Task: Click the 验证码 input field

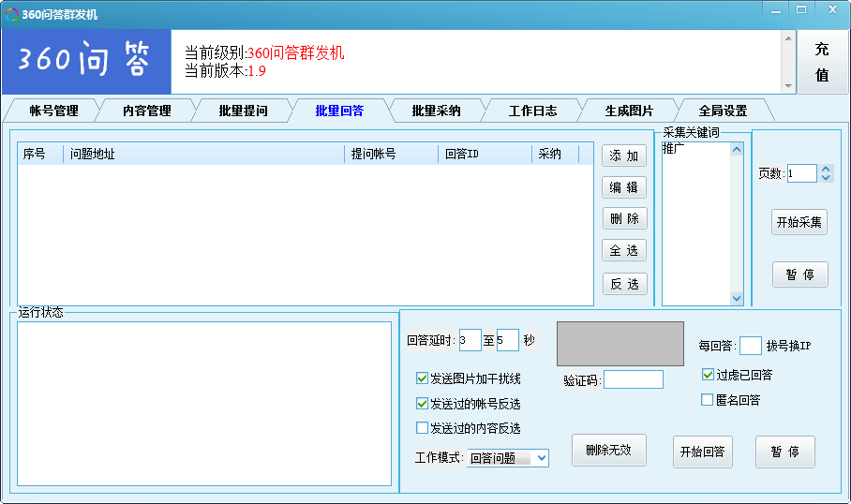Action: [634, 379]
